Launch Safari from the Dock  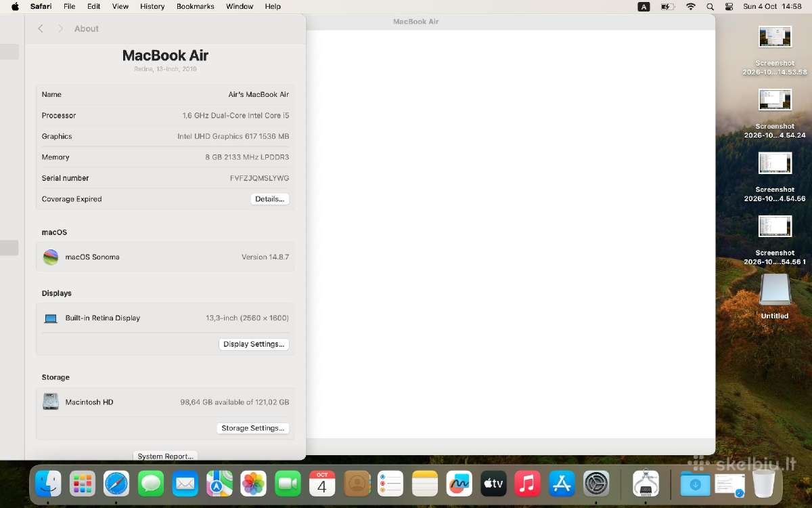(116, 484)
